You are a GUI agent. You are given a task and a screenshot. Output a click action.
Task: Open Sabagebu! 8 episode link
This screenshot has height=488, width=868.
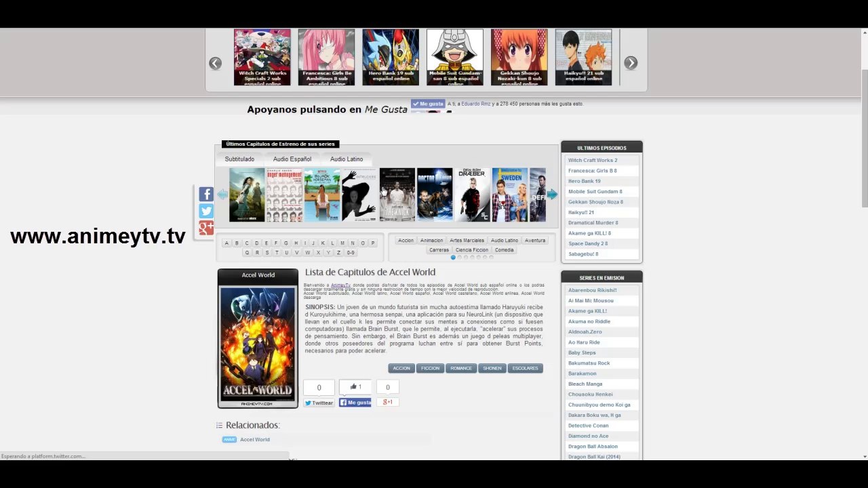pos(583,253)
